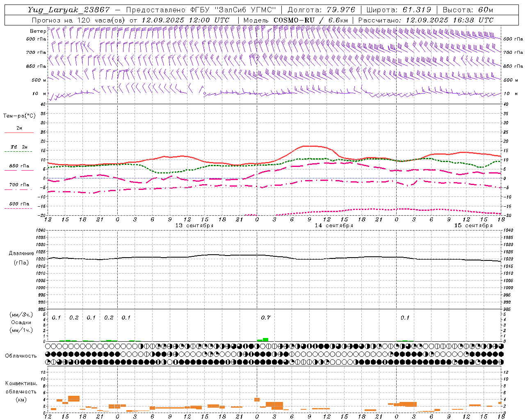This screenshot has width=525, height=420.
Task: Click the Широта: 61.319 value
Action: pyautogui.click(x=398, y=10)
